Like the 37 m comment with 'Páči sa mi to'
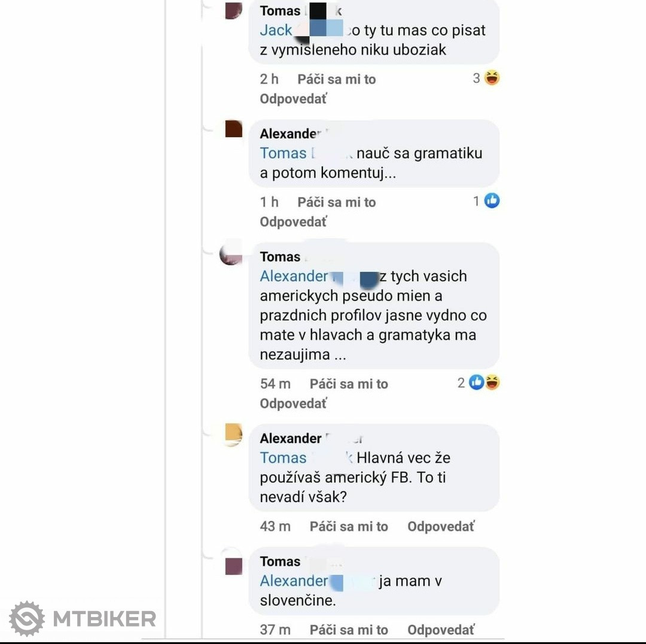 coord(349,630)
